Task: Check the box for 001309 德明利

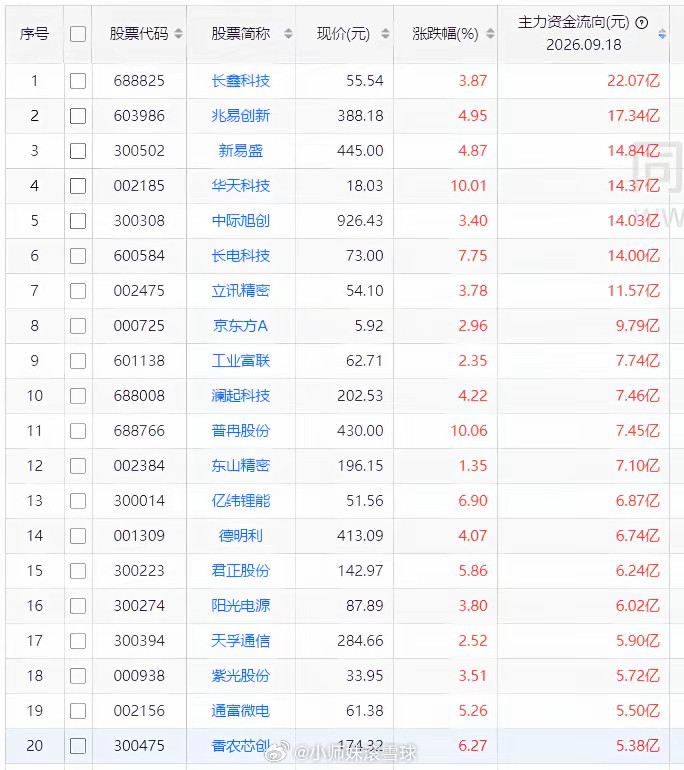Action: [x=78, y=536]
